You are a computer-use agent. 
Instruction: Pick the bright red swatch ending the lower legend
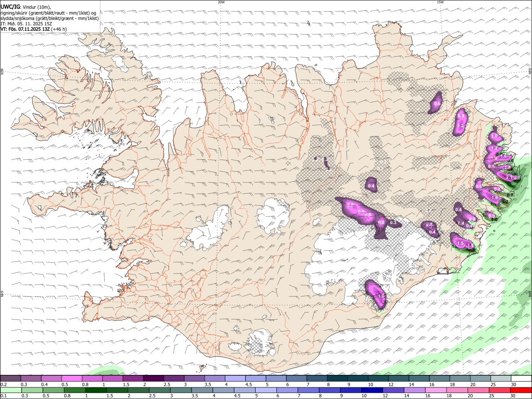520,390
